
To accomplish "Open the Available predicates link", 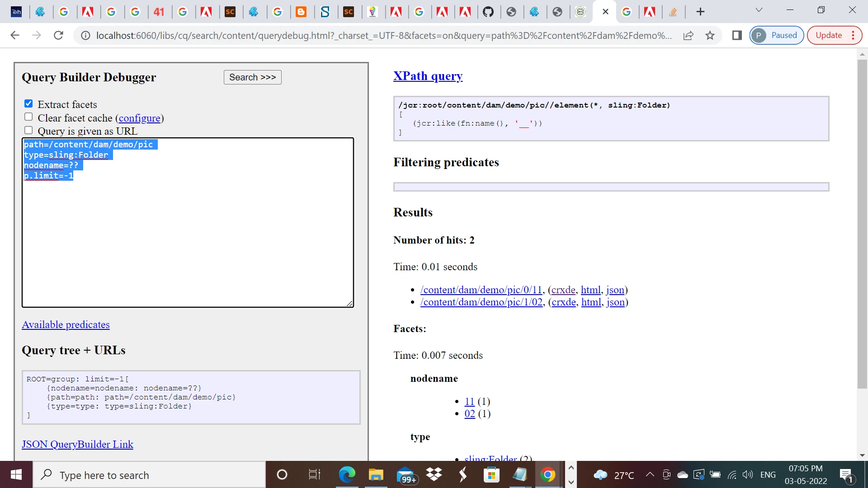I will pyautogui.click(x=66, y=324).
